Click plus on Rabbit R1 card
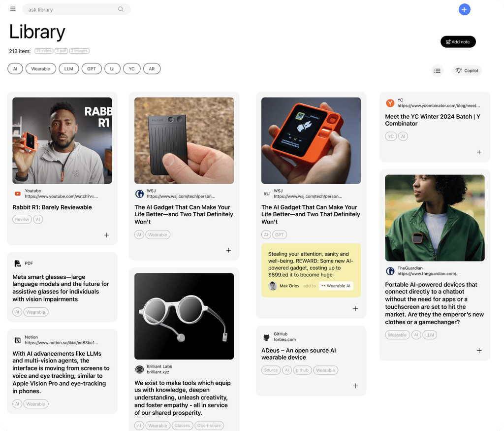The height and width of the screenshot is (431, 504). coord(107,235)
